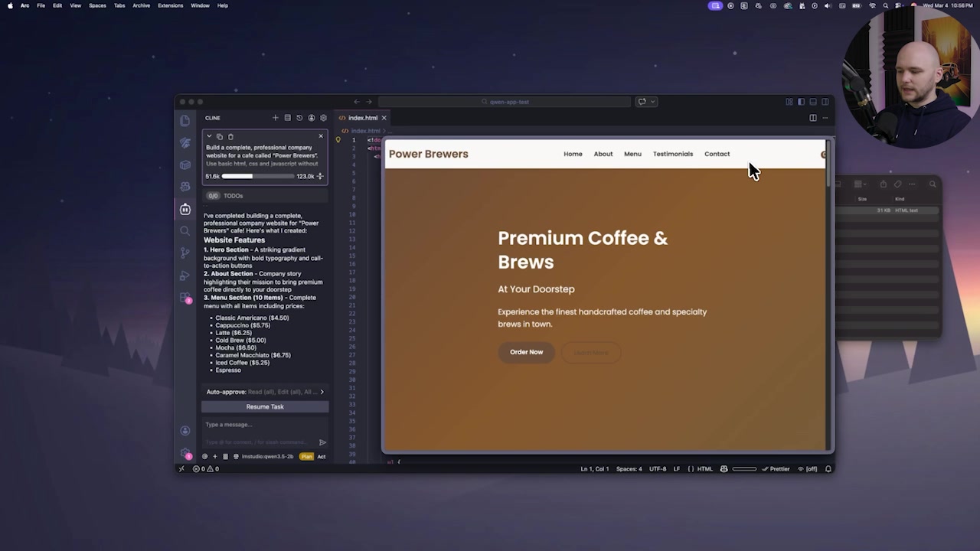Go to the Testimonials link in the site nav

pyautogui.click(x=673, y=154)
